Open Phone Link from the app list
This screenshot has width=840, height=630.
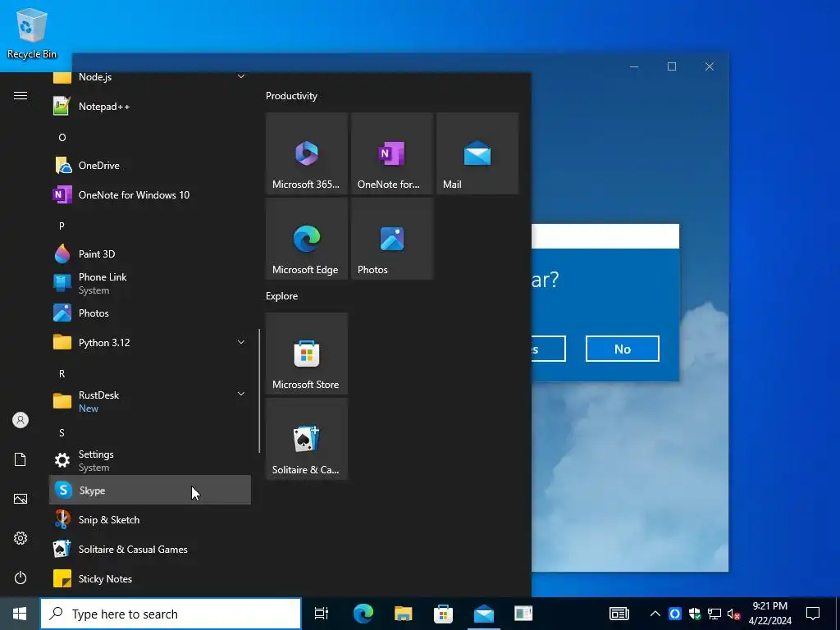(150, 283)
